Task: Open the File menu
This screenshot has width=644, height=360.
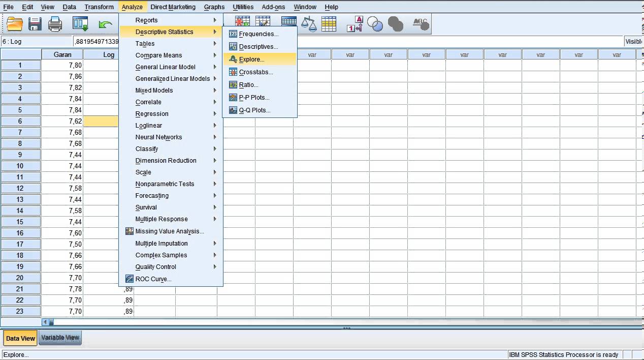Action: pyautogui.click(x=8, y=7)
